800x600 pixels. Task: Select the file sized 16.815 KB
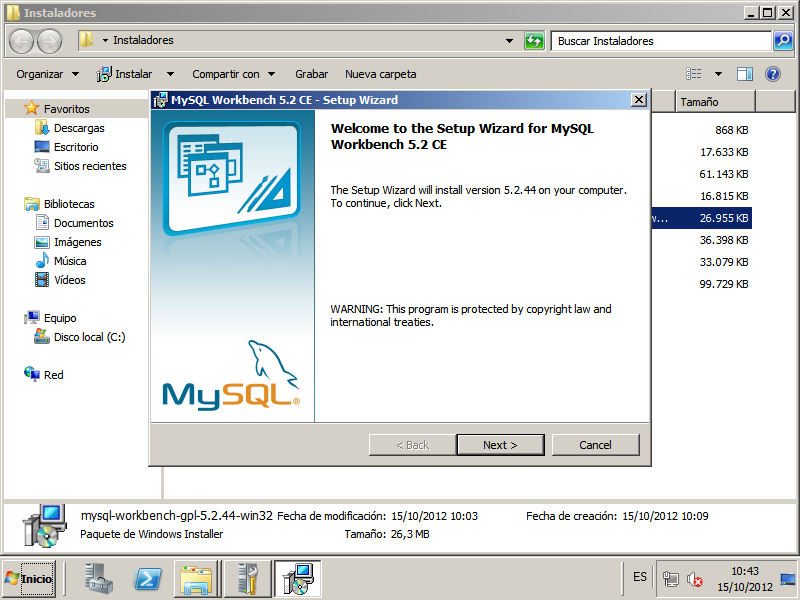[724, 196]
